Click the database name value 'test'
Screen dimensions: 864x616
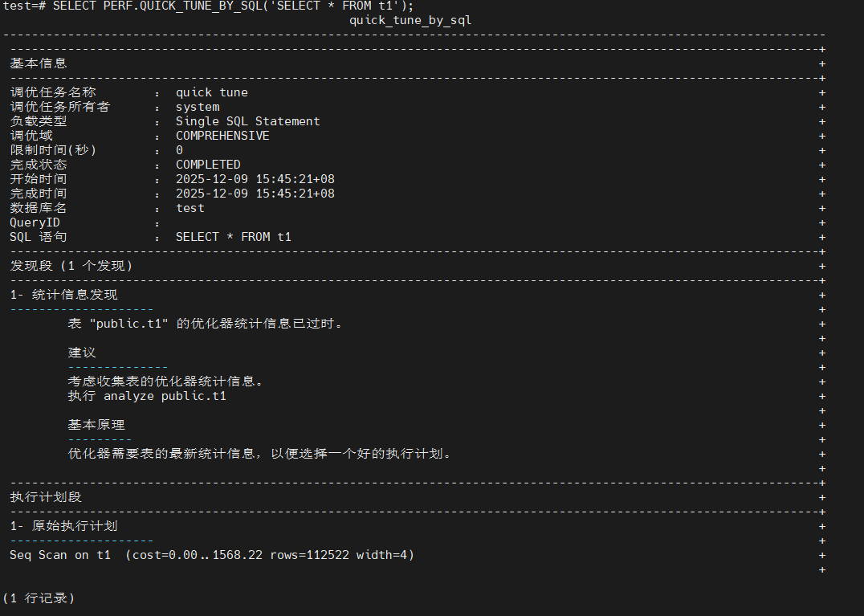coord(190,208)
